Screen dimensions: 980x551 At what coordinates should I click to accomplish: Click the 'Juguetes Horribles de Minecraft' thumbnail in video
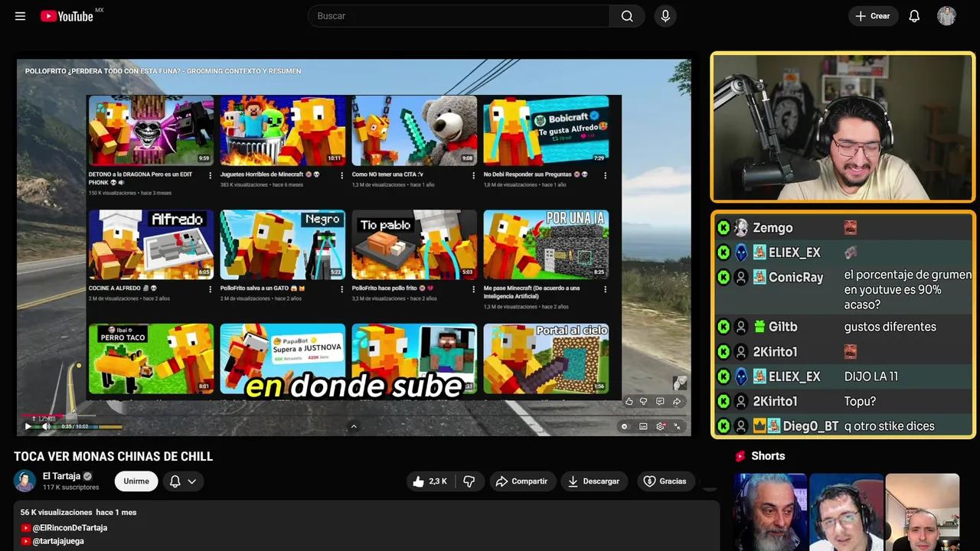coord(283,130)
